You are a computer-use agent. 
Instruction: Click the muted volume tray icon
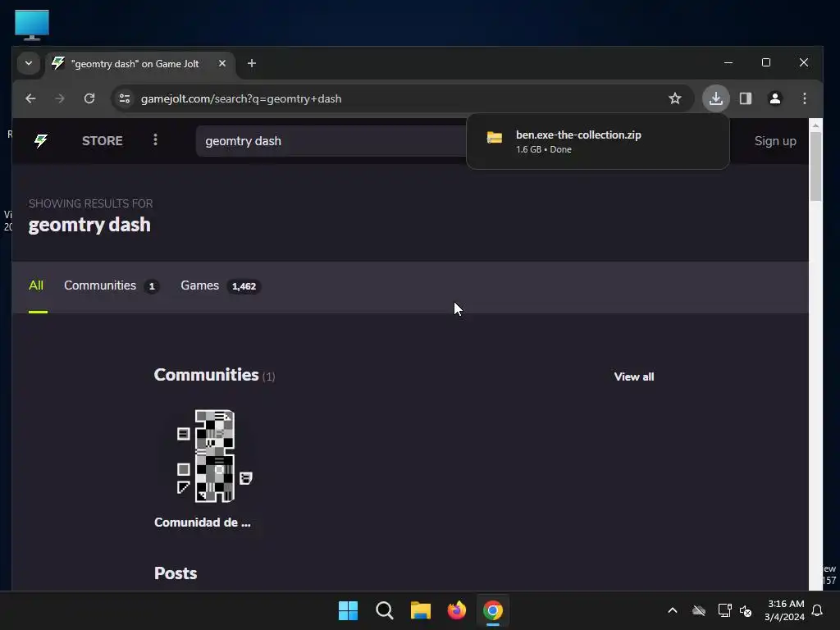coord(745,610)
